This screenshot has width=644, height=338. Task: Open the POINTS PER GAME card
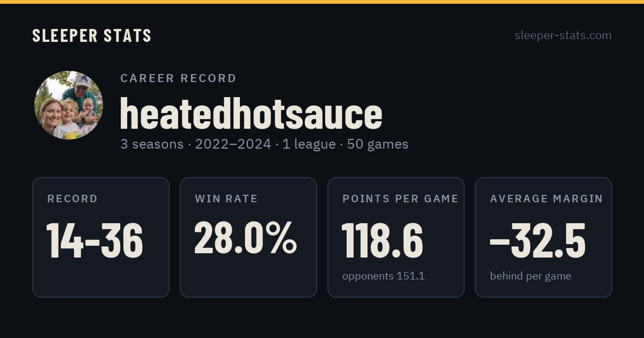point(396,237)
